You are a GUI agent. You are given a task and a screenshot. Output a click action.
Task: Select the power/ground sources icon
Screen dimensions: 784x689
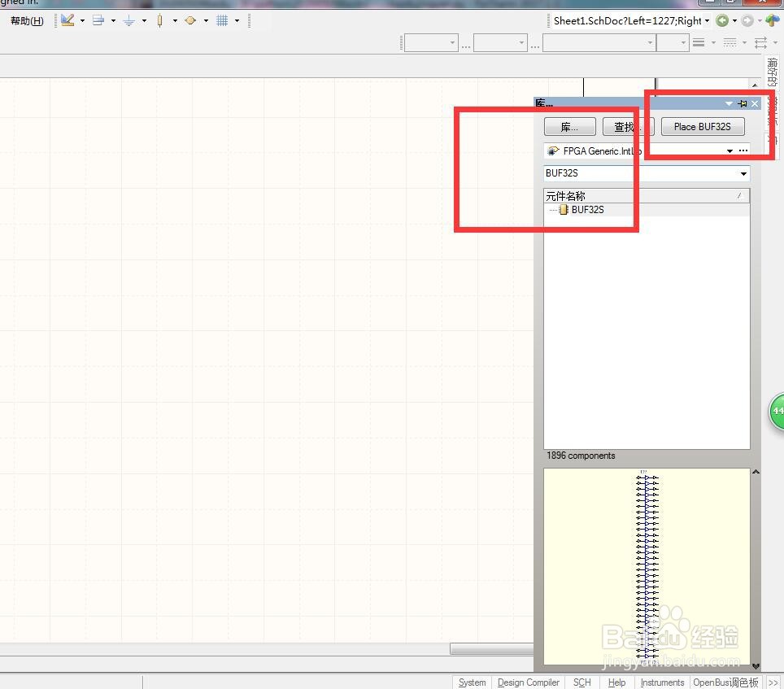(129, 20)
